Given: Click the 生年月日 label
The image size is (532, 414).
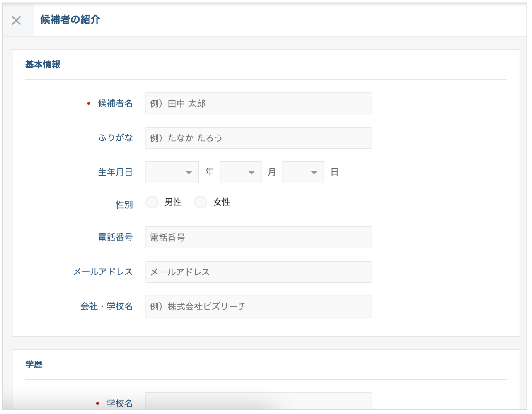Looking at the screenshot, I should click(115, 172).
